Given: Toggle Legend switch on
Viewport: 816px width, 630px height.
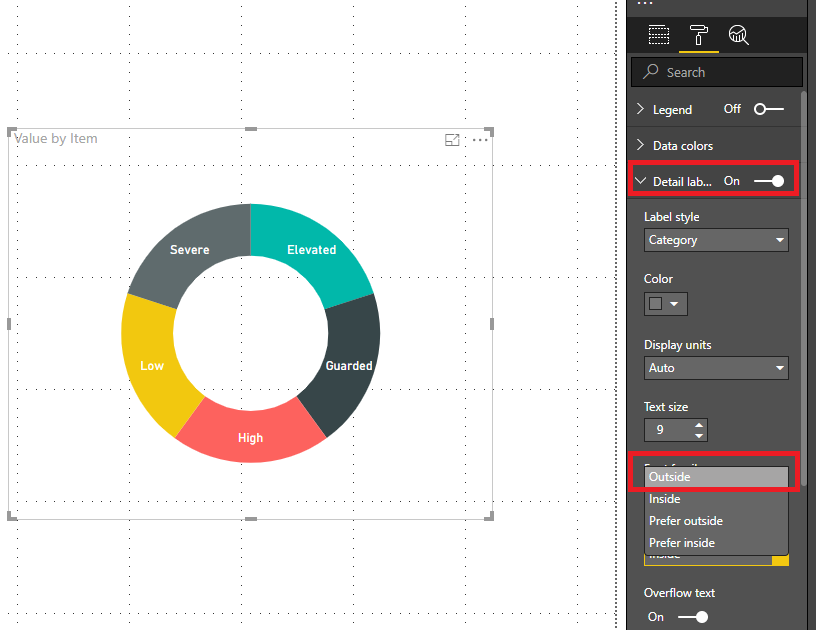Looking at the screenshot, I should point(769,109).
